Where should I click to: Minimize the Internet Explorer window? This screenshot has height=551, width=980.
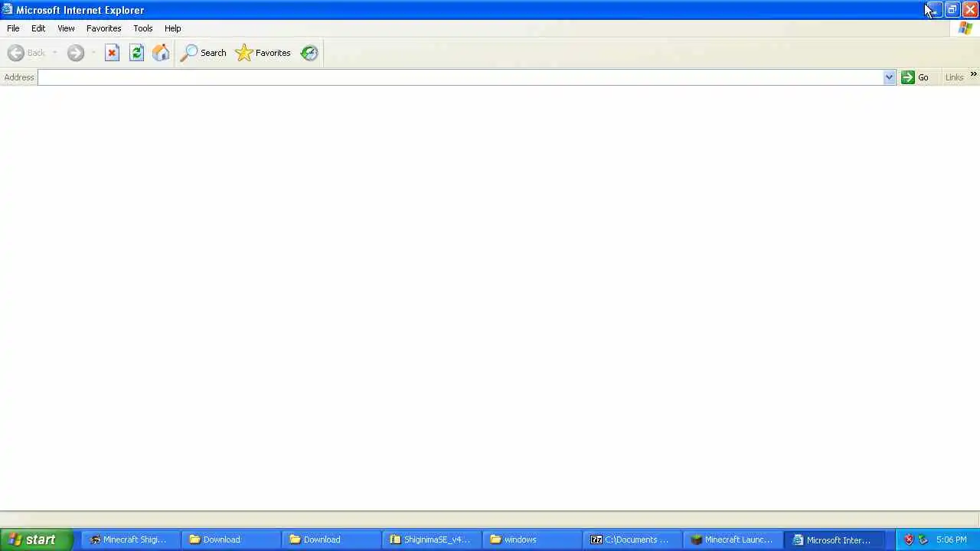[x=933, y=10]
